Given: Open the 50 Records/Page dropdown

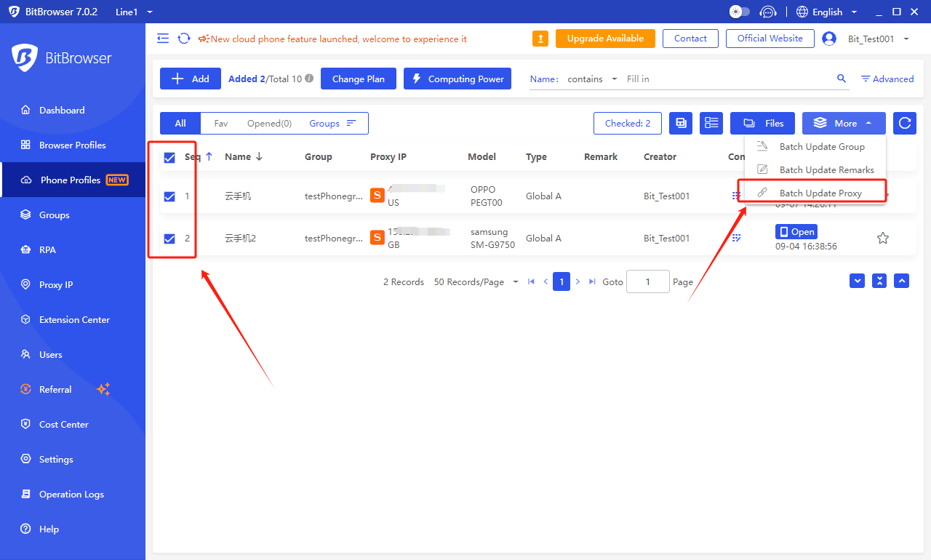Looking at the screenshot, I should (x=476, y=282).
